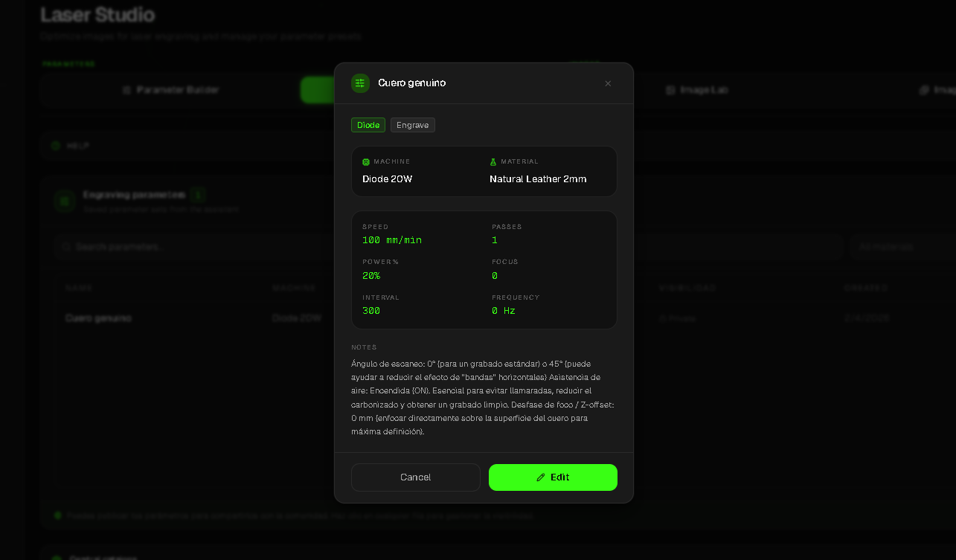
Task: Switch to the Image Lab tab
Action: 696,89
